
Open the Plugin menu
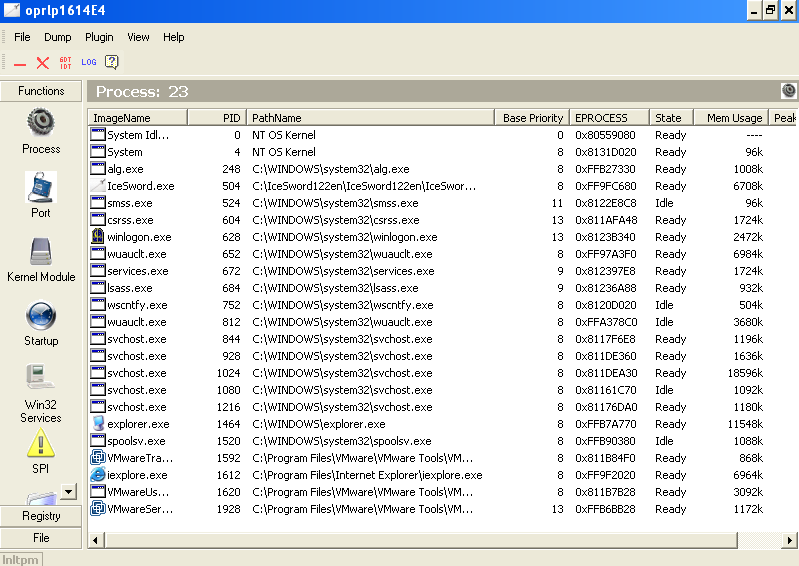[99, 37]
